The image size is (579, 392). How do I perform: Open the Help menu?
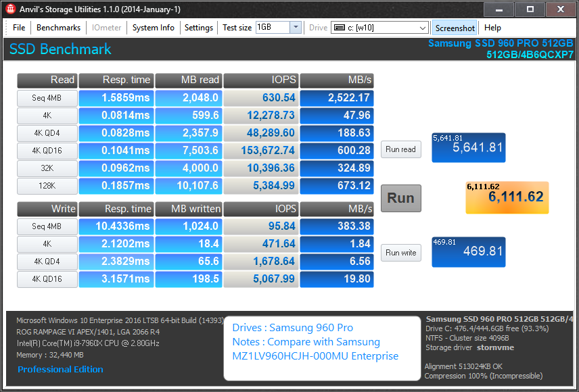[x=492, y=28]
